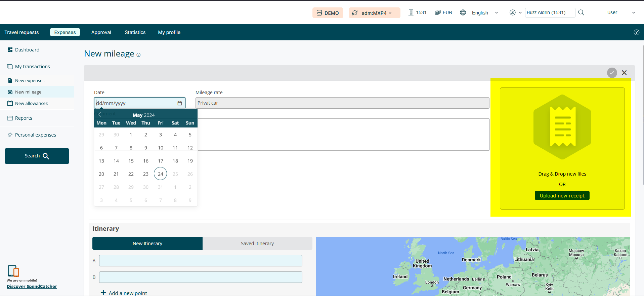
Task: Select May 24 in the calendar
Action: (161, 174)
